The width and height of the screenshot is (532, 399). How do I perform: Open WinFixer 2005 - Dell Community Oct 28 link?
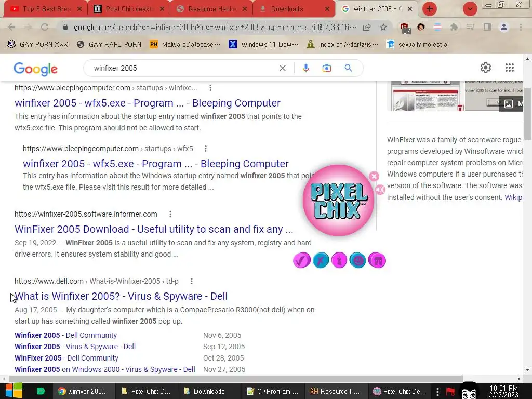click(x=66, y=358)
